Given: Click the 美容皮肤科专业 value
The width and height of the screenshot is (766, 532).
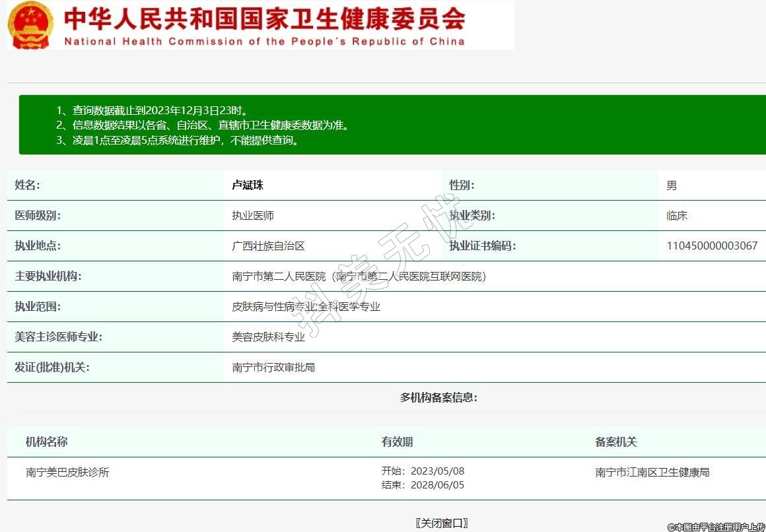Looking at the screenshot, I should click(268, 337).
